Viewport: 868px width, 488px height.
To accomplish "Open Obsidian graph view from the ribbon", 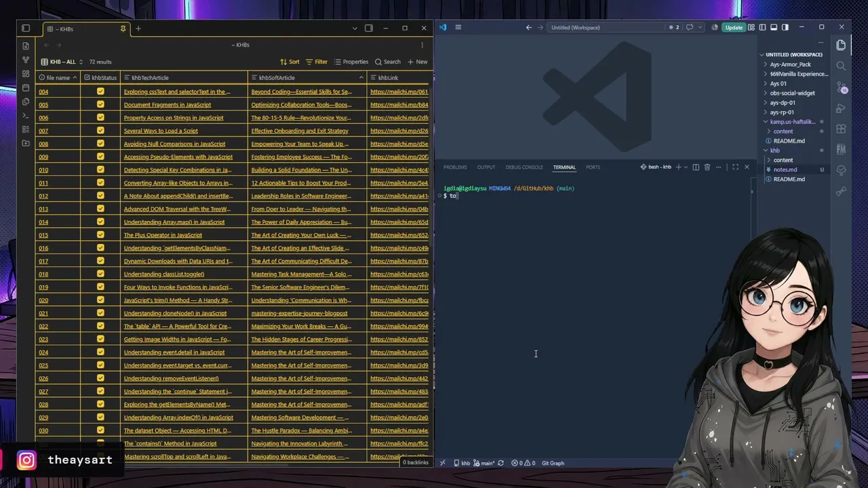I will click(26, 60).
